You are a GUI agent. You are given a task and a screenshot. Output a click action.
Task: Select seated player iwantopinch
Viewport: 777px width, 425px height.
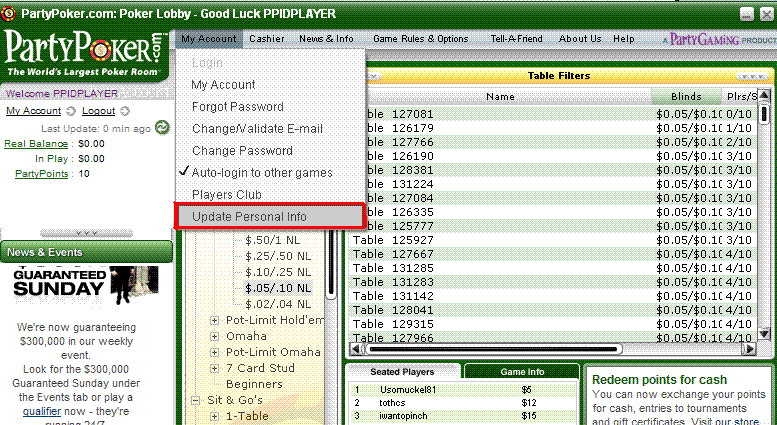pyautogui.click(x=462, y=416)
